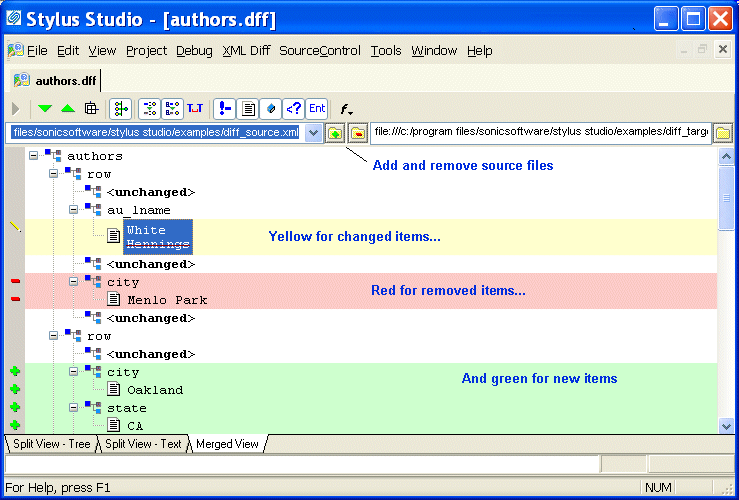Image resolution: width=739 pixels, height=500 pixels.
Task: Click the browse folder icon beside target path
Action: [723, 132]
